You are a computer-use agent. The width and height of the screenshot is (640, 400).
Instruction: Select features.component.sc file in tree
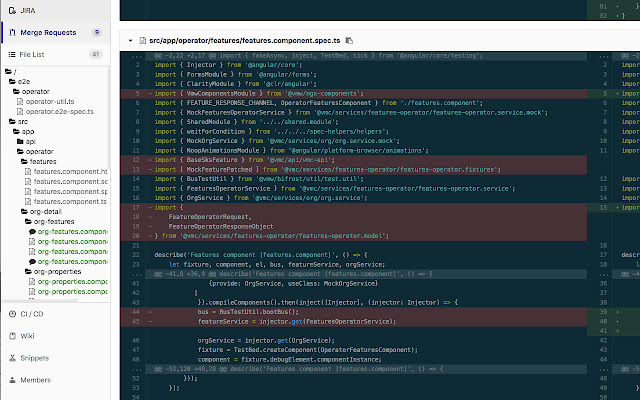[70, 182]
